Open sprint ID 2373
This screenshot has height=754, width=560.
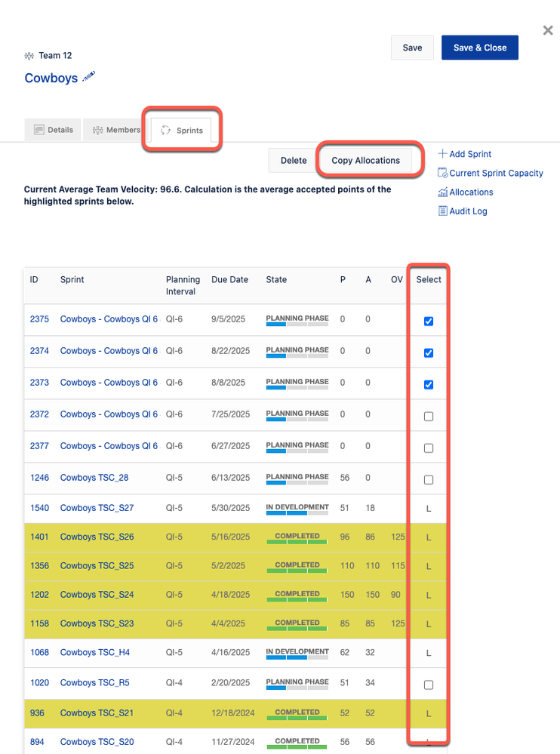[x=39, y=383]
